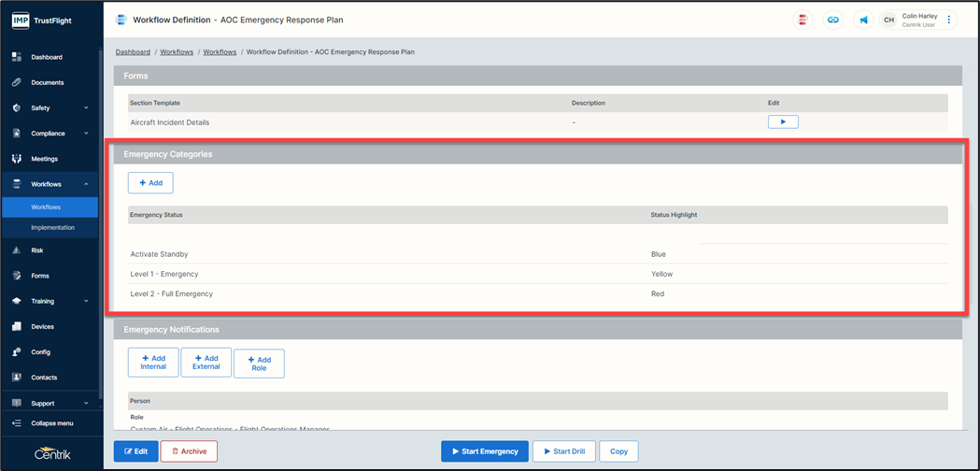Viewport: 980px width, 471px height.
Task: Click the Dashboard icon in sidebar
Action: click(16, 57)
